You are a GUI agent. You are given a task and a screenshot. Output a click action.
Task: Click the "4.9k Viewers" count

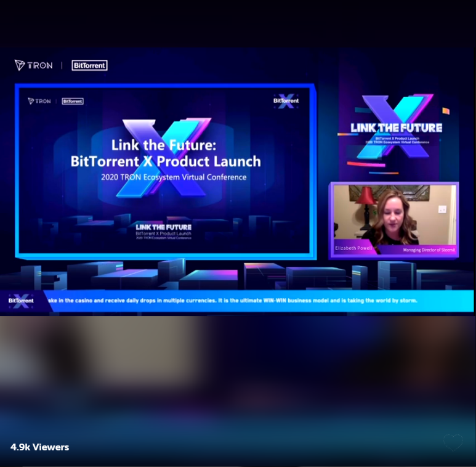[x=40, y=447]
